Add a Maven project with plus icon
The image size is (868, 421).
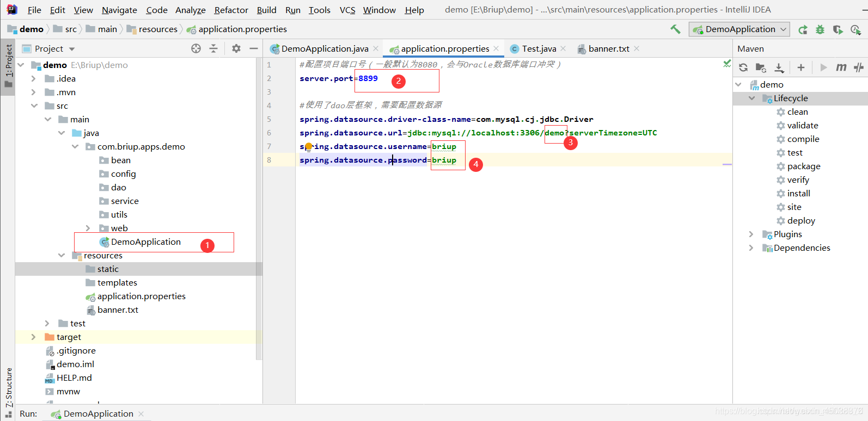click(x=801, y=67)
